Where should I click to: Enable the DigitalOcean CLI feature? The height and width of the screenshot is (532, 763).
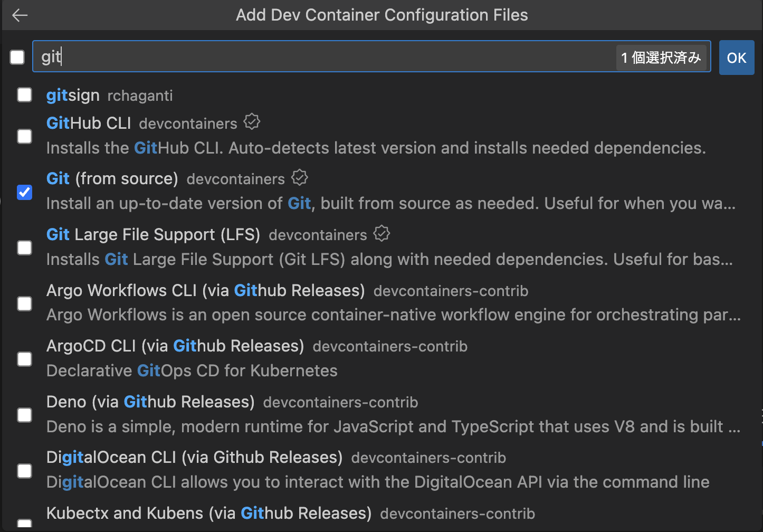(x=24, y=471)
